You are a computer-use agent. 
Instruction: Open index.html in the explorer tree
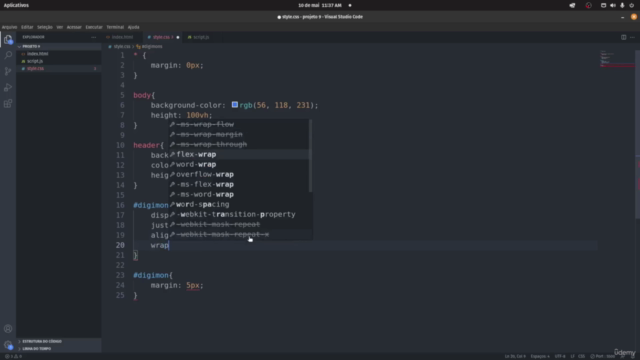[59, 54]
